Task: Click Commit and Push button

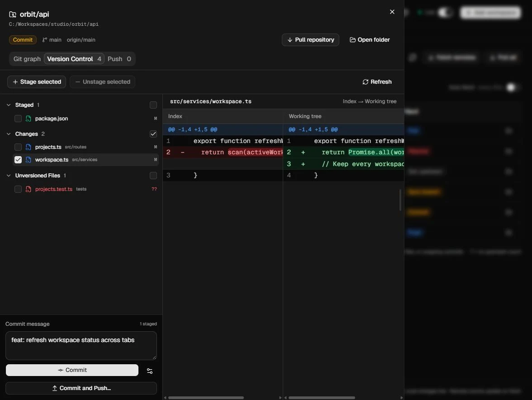Action: (81, 388)
